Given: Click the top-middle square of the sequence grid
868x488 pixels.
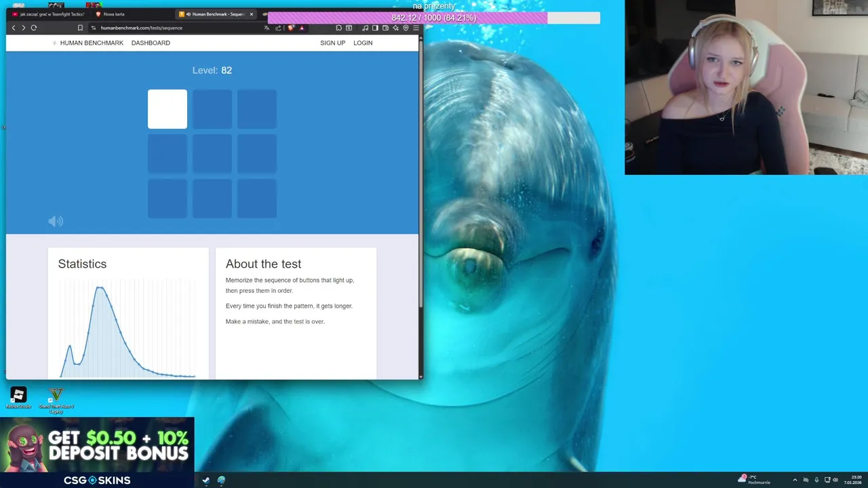Looking at the screenshot, I should [212, 109].
